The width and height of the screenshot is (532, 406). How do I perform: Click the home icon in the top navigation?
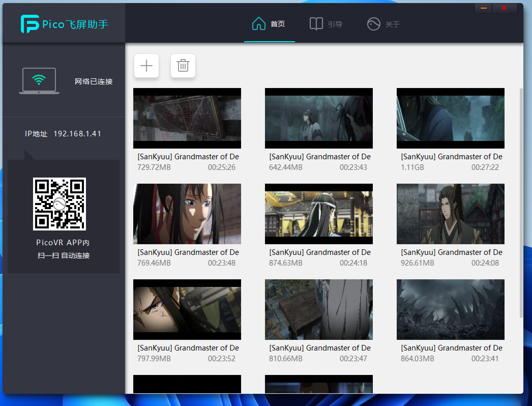coord(259,24)
